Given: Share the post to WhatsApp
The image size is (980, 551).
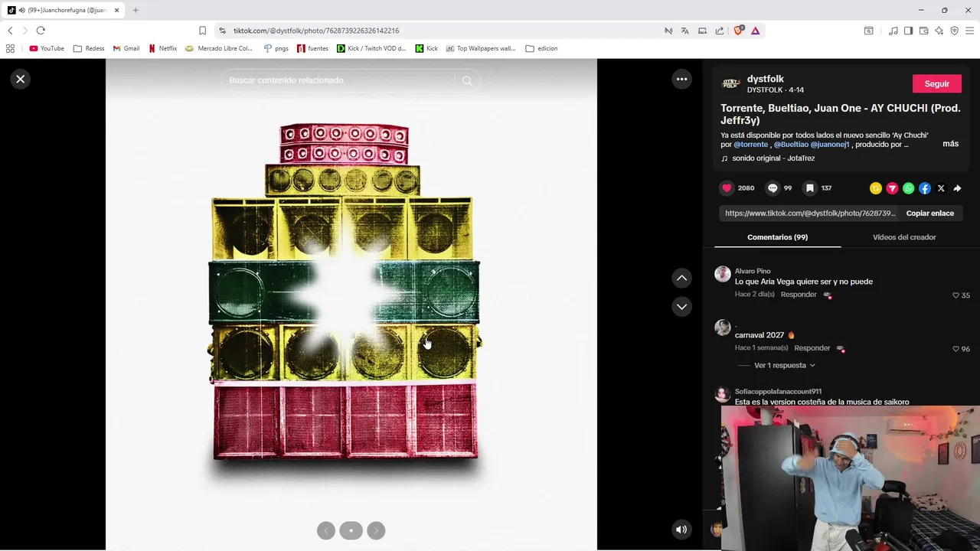Looking at the screenshot, I should click(908, 188).
